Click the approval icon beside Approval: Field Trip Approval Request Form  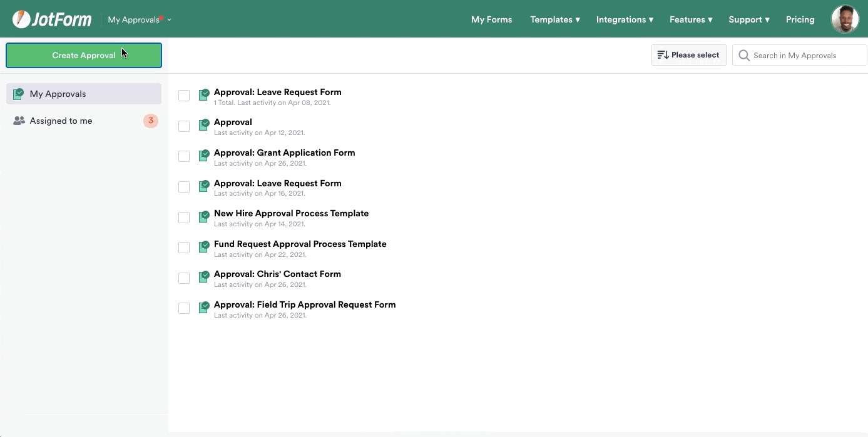click(x=204, y=308)
